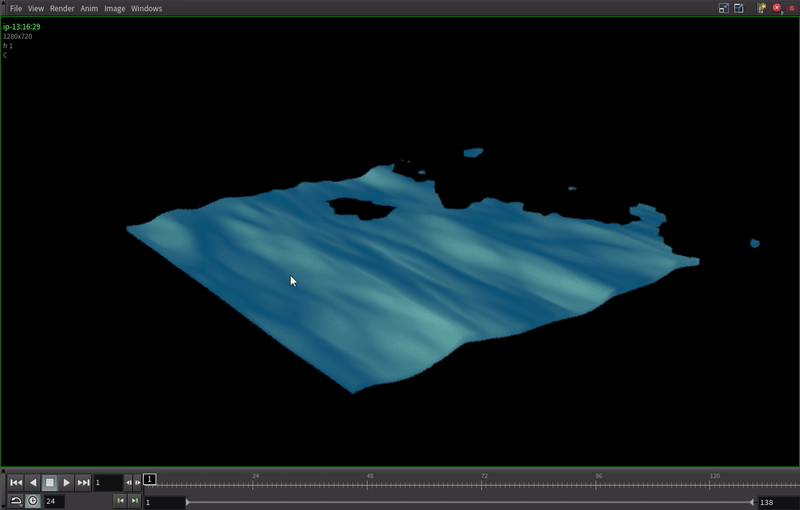Play the sequence in reverse

coord(33,483)
